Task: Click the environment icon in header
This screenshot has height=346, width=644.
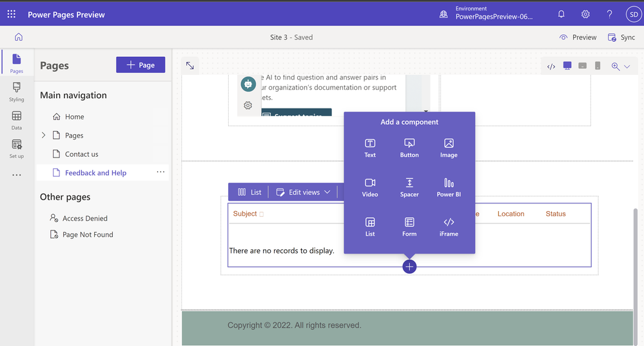Action: coord(444,14)
